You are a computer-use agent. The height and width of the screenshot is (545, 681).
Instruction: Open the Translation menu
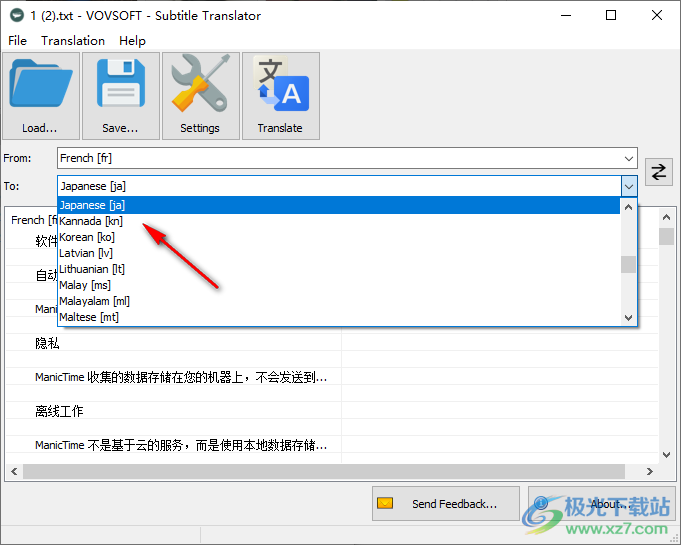pyautogui.click(x=73, y=41)
